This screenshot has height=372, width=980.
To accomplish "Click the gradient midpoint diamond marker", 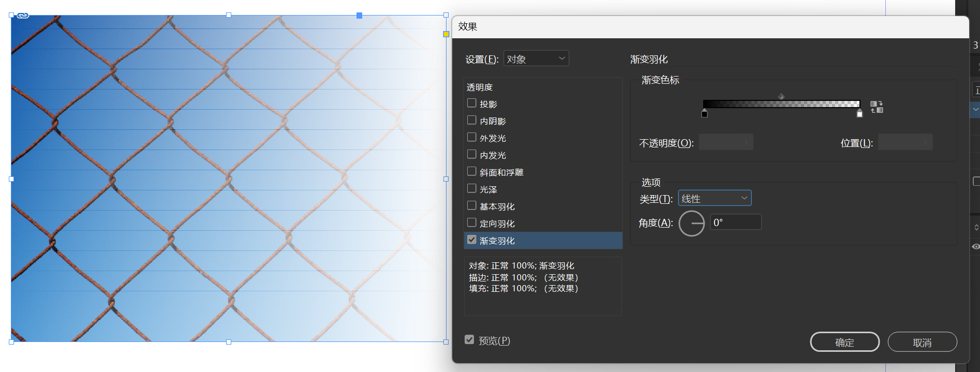I will tap(781, 97).
